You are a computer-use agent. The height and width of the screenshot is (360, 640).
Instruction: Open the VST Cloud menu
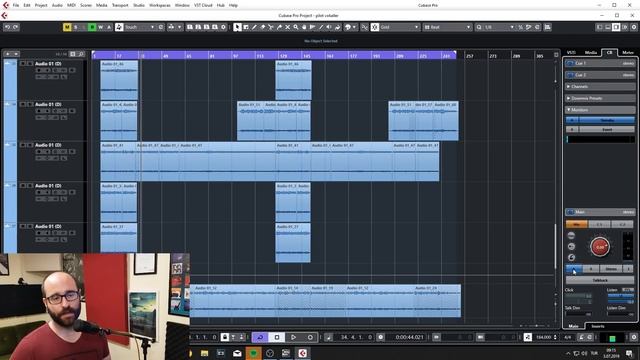(203, 5)
